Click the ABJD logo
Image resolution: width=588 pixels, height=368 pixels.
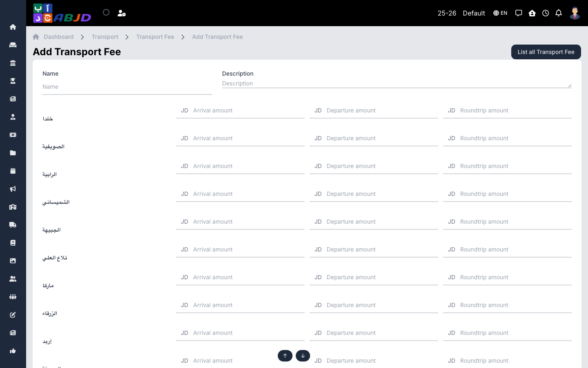(x=62, y=13)
